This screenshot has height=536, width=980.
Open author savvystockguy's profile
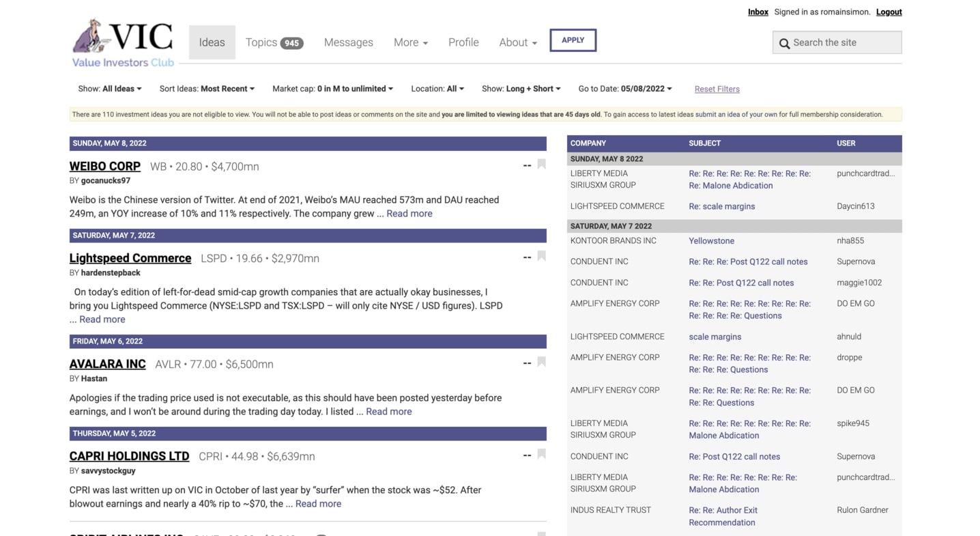tap(109, 471)
